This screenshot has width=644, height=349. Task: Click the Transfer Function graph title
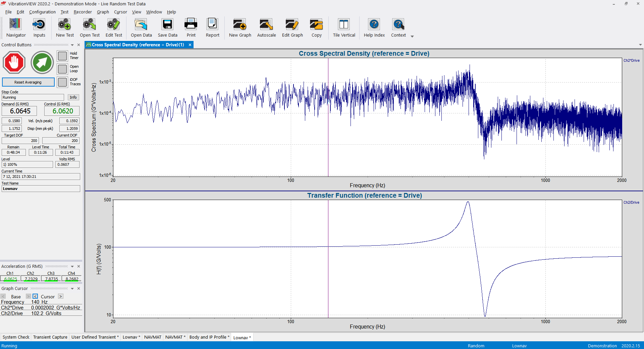pyautogui.click(x=365, y=196)
